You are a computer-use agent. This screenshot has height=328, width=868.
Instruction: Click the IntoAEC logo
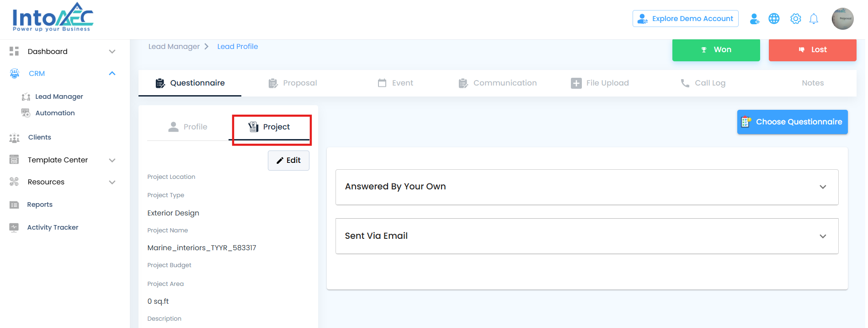coord(53,17)
